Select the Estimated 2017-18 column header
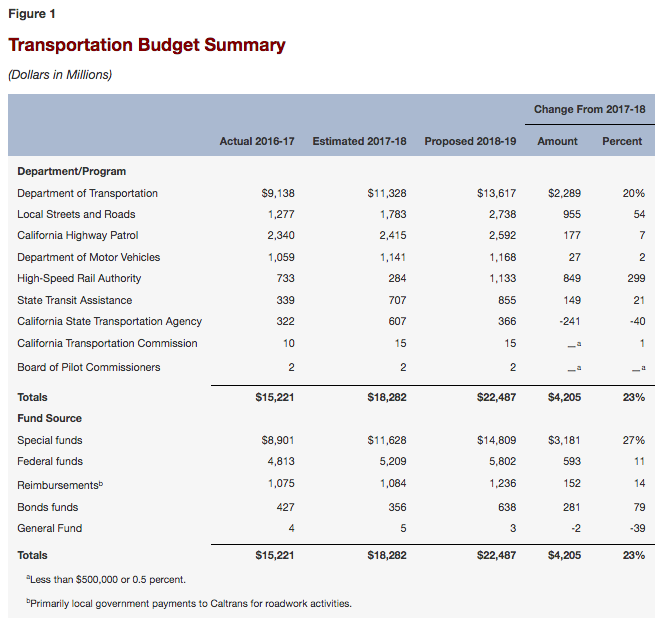657x628 pixels. pos(359,141)
